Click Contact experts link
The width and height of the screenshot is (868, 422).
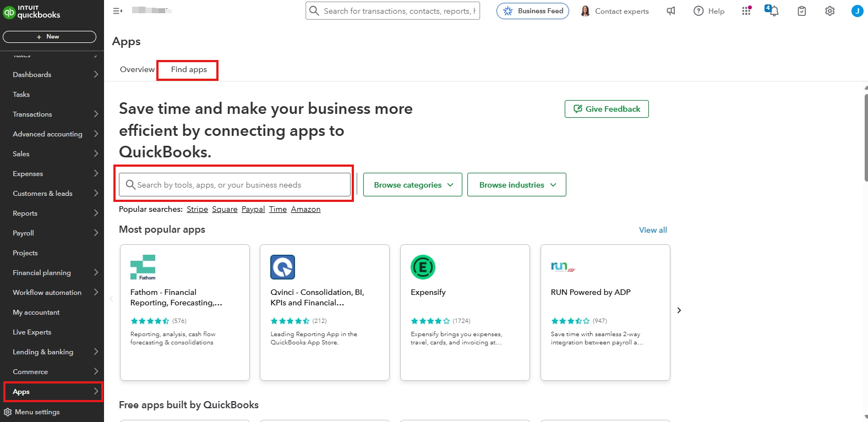[622, 11]
